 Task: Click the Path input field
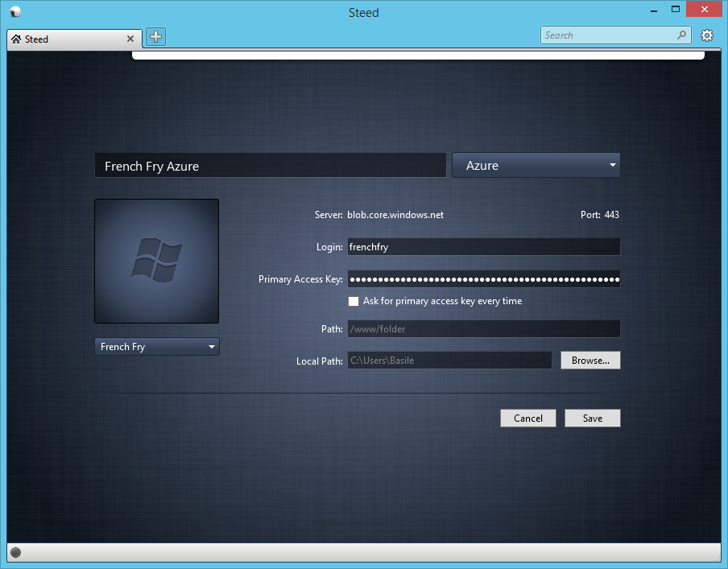(483, 328)
